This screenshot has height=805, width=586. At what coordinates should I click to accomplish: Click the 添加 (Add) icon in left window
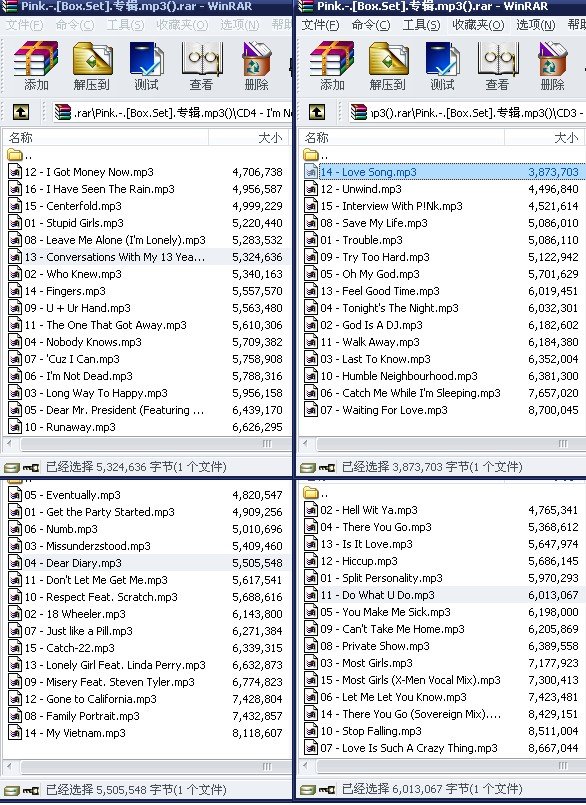pyautogui.click(x=35, y=66)
